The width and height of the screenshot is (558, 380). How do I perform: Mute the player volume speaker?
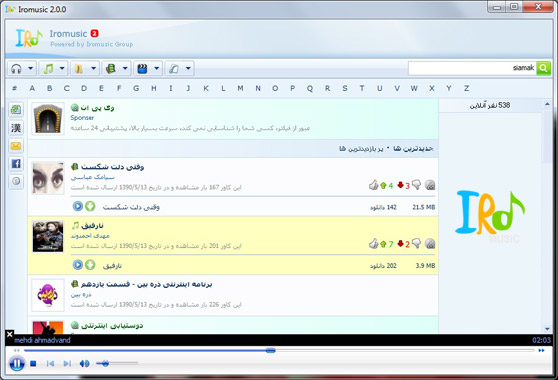pos(84,364)
